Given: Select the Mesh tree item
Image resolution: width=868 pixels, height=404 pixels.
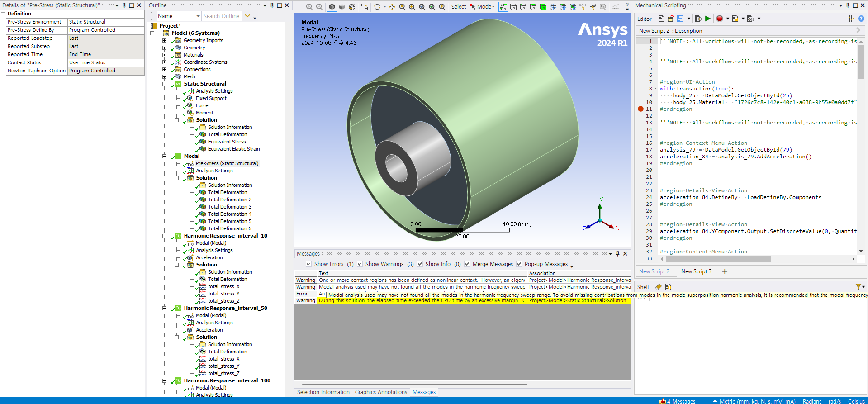Looking at the screenshot, I should click(189, 76).
